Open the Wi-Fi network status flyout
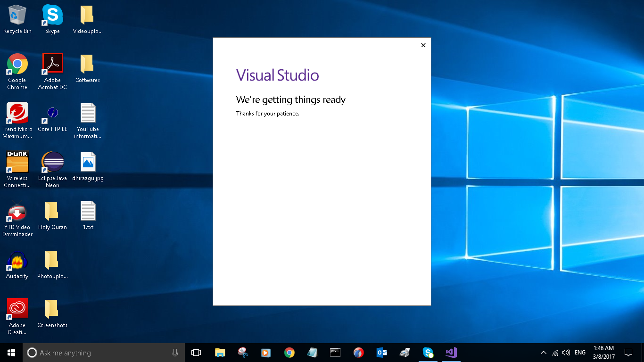This screenshot has height=362, width=644. click(555, 352)
